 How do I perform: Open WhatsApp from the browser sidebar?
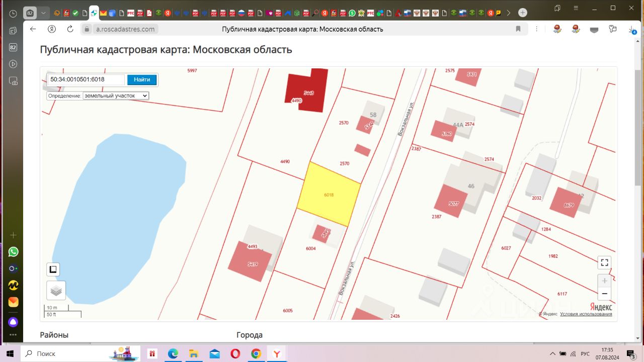tap(14, 251)
